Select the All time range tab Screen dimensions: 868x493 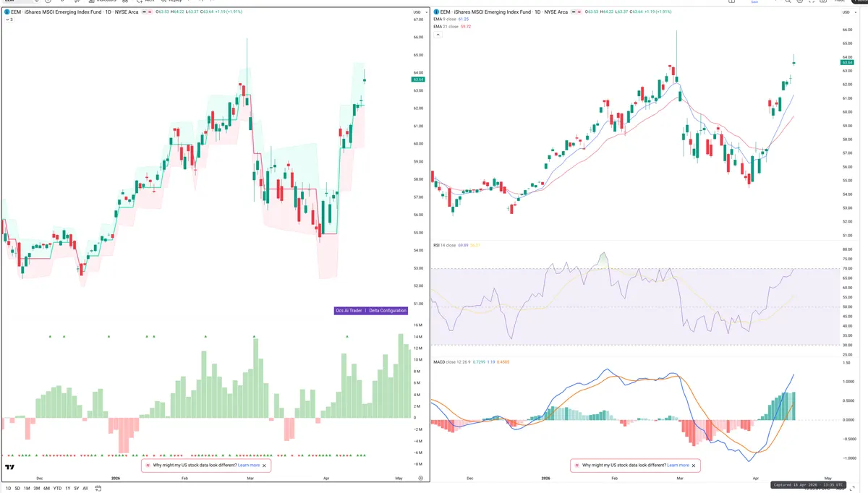coord(85,489)
